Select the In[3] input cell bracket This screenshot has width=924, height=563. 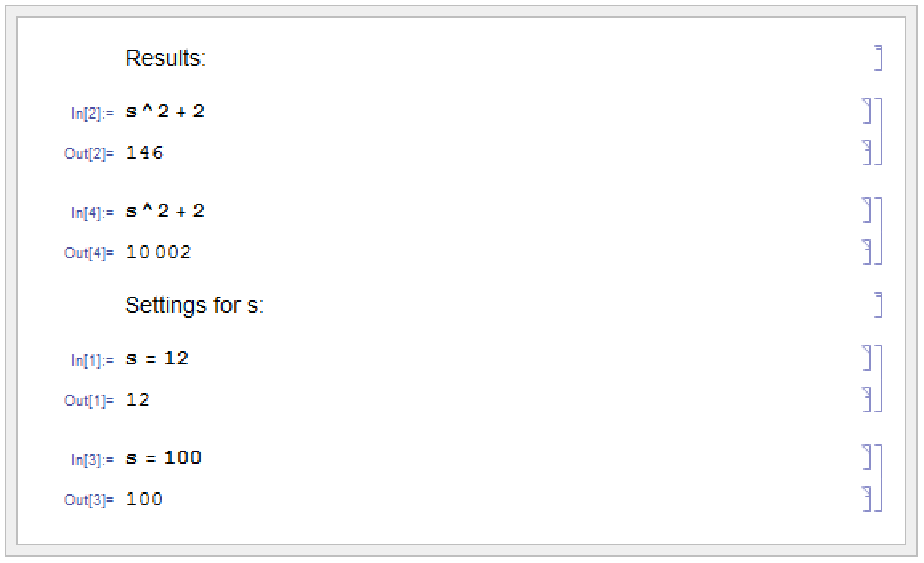[x=867, y=457]
